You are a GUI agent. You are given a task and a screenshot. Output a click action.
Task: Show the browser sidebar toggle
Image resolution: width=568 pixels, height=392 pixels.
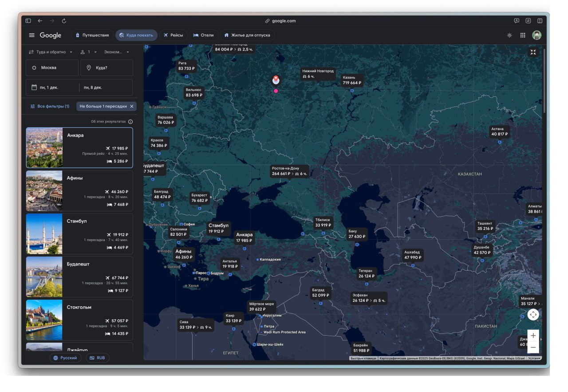click(x=28, y=21)
